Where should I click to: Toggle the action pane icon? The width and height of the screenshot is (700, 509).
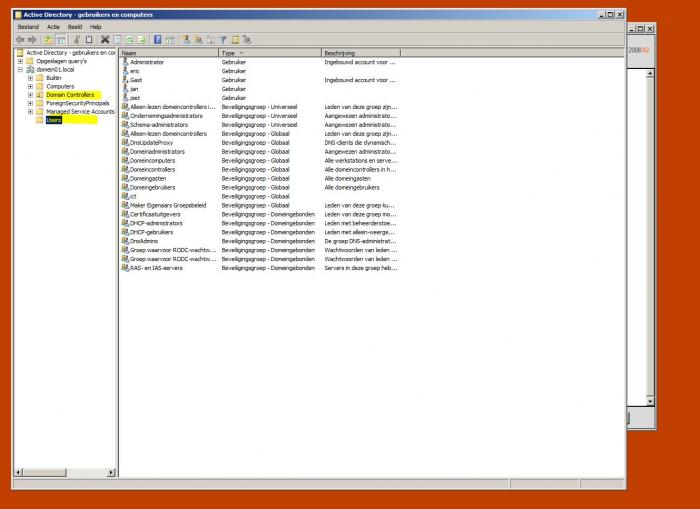(x=170, y=40)
